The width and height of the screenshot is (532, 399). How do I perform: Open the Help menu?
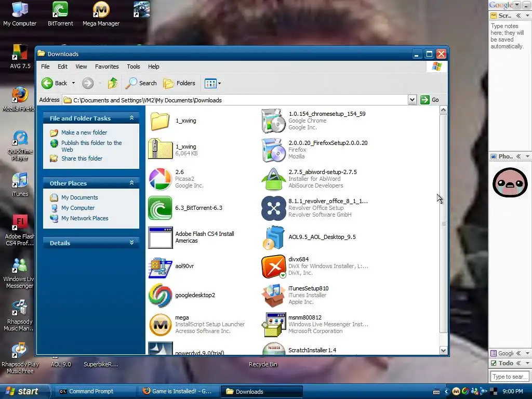coord(153,66)
